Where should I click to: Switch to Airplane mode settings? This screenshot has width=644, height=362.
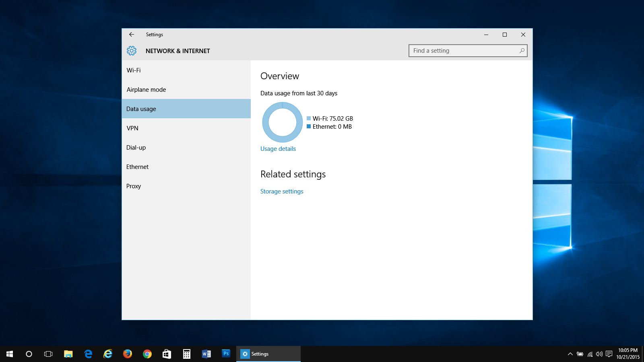[x=146, y=90]
